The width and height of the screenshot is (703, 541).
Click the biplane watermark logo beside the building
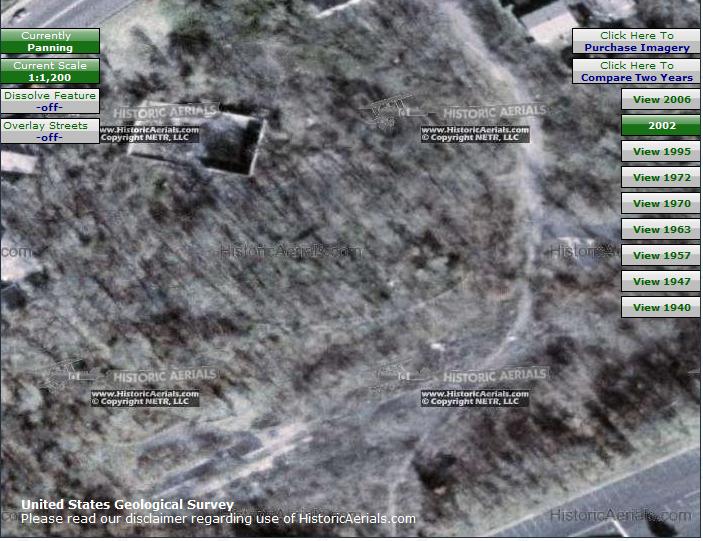pos(390,112)
